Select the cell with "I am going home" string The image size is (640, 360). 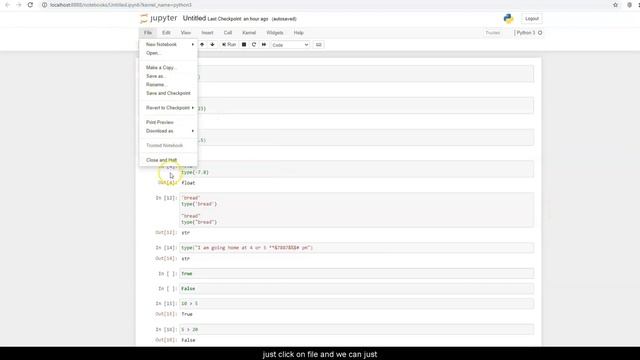click(x=356, y=248)
